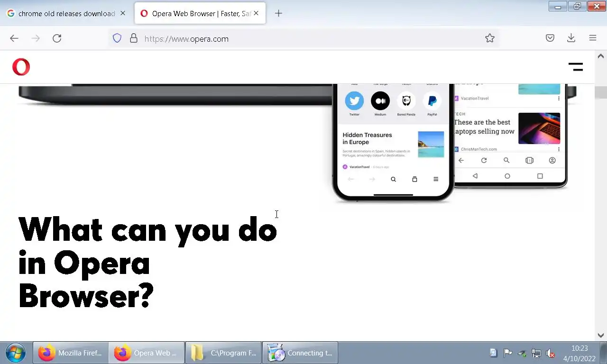Screen dimensions: 607x364
Task: Open the Firefox downloads panel
Action: tap(571, 38)
